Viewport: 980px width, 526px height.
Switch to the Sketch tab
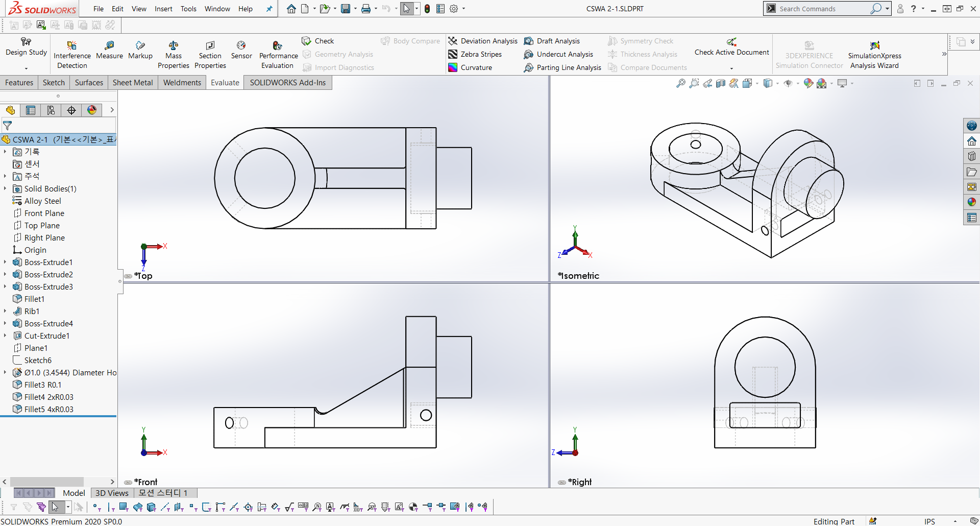click(x=54, y=82)
